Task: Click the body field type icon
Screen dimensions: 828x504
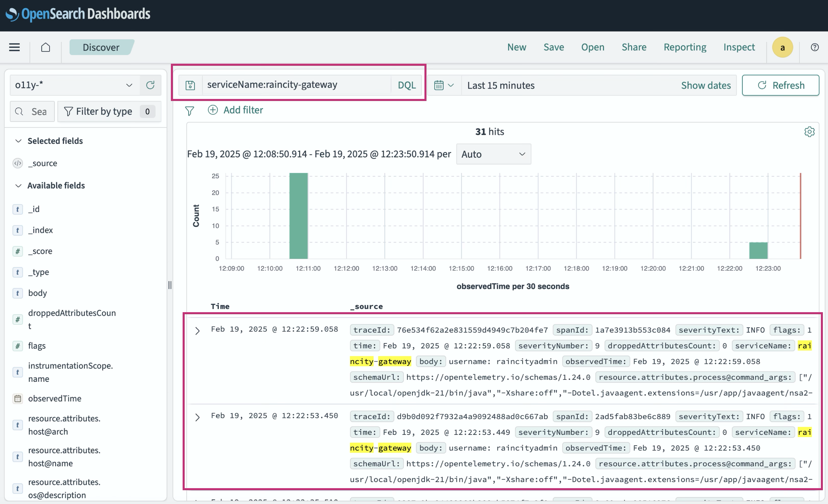Action: click(18, 293)
